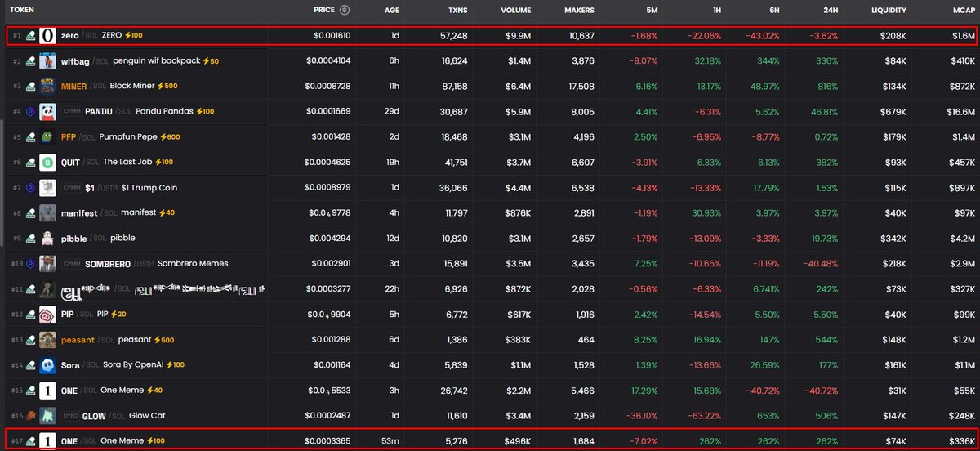
Task: Click the pump DEX icon on the Sora row
Action: point(30,365)
